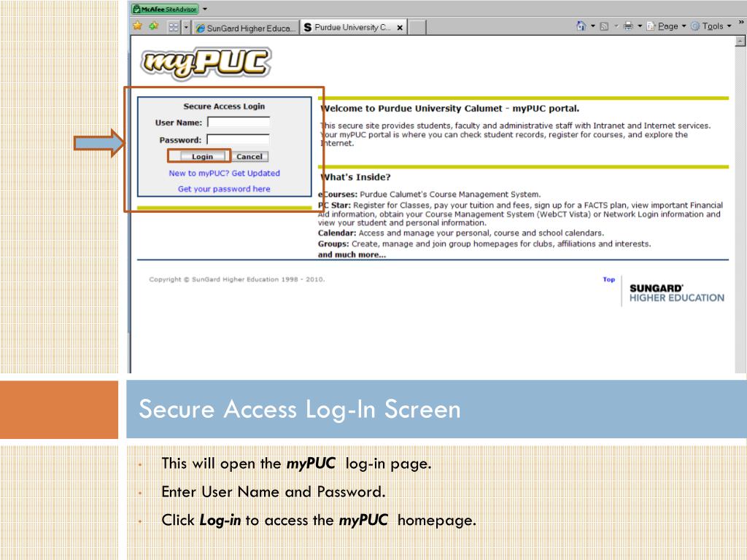Click the Home icon in toolbar

(581, 26)
